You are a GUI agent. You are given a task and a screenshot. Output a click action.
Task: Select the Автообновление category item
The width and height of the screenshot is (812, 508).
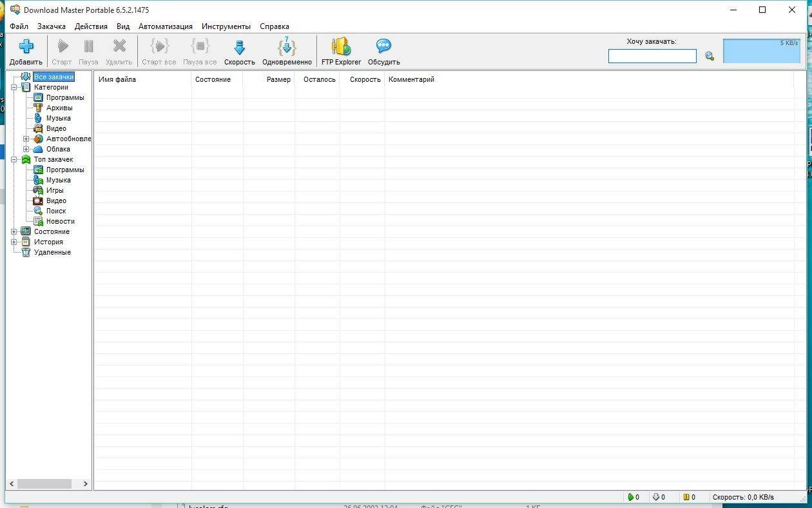(x=68, y=139)
